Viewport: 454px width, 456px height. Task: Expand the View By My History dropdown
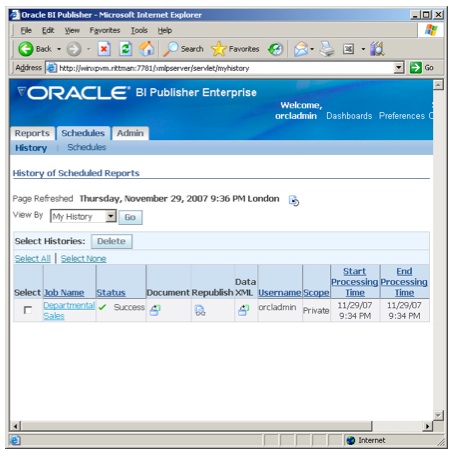click(111, 216)
